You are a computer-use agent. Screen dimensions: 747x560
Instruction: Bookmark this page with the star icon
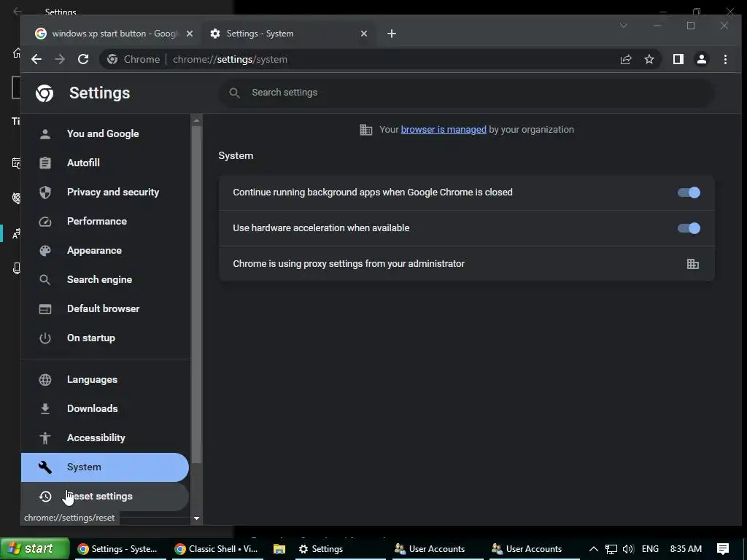point(649,59)
